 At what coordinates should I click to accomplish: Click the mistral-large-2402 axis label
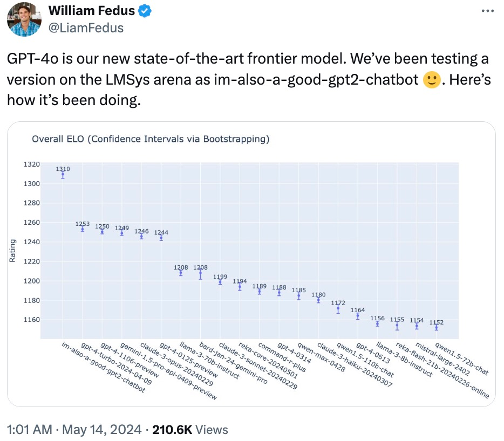442,363
